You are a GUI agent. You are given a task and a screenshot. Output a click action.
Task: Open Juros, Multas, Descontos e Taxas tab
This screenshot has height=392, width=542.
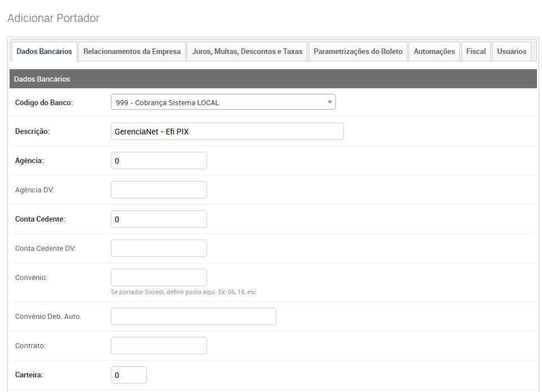(247, 51)
